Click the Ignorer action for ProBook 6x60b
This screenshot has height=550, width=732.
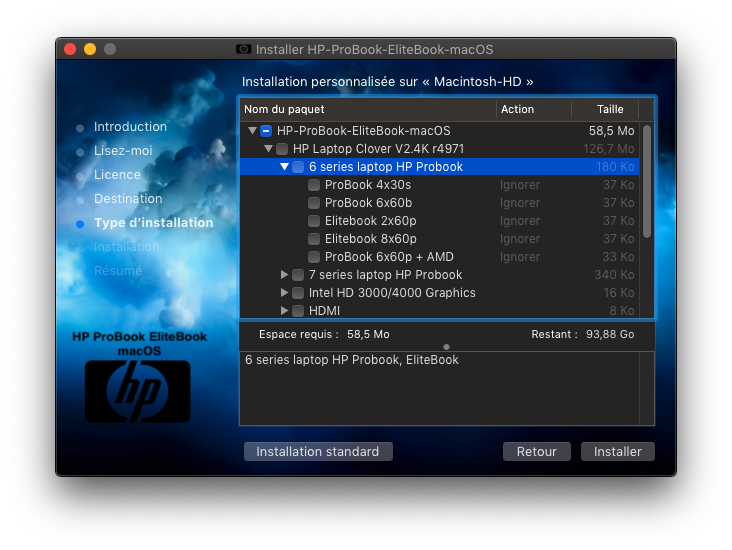click(x=520, y=203)
